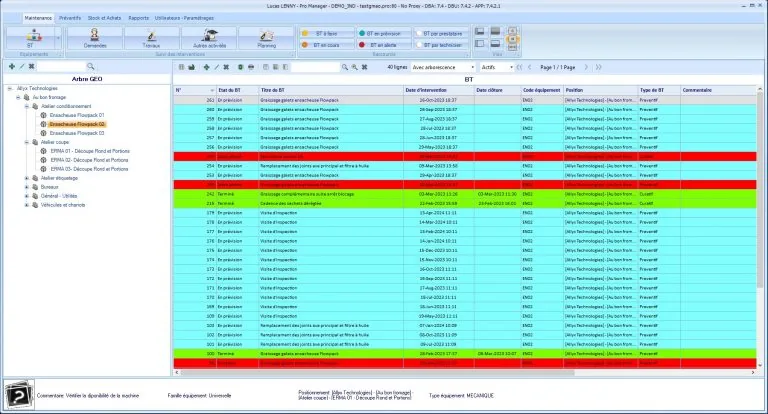Click the grid search magnifier icon
Image resolution: width=768 pixels, height=414 pixels.
(x=345, y=67)
